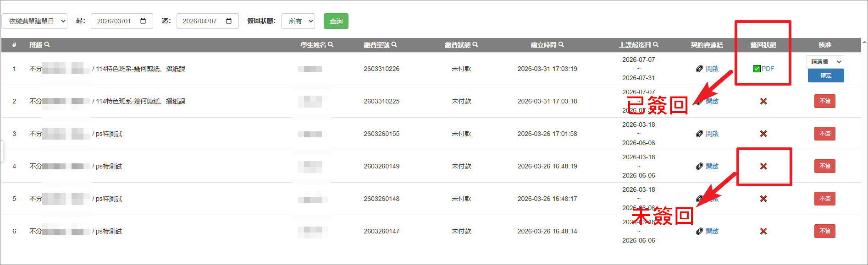Open the 依繳費單建單日 dropdown
This screenshot has width=868, height=265.
[34, 21]
